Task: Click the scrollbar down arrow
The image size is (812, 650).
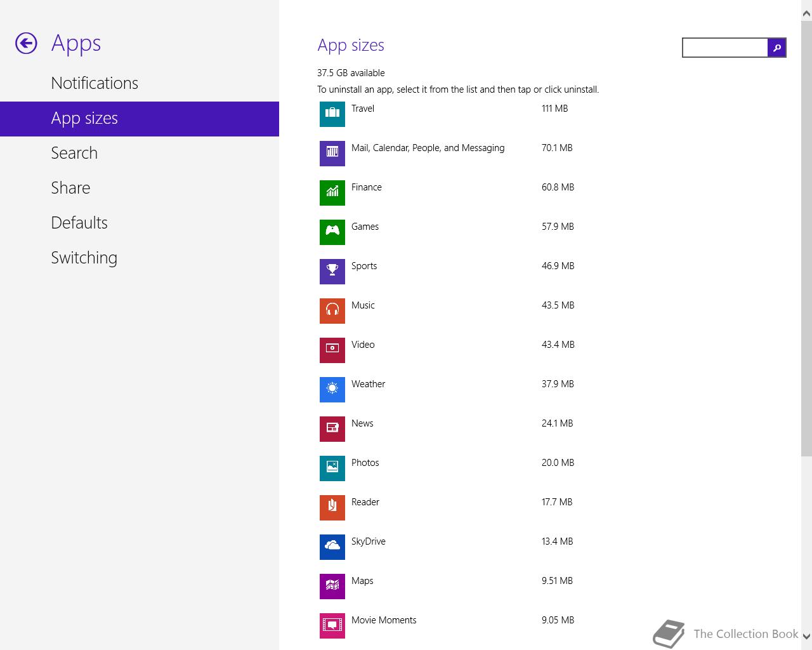Action: pos(806,635)
